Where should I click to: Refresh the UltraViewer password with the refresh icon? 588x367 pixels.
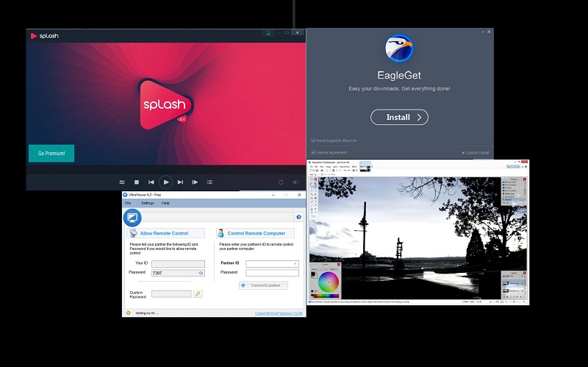(x=201, y=273)
